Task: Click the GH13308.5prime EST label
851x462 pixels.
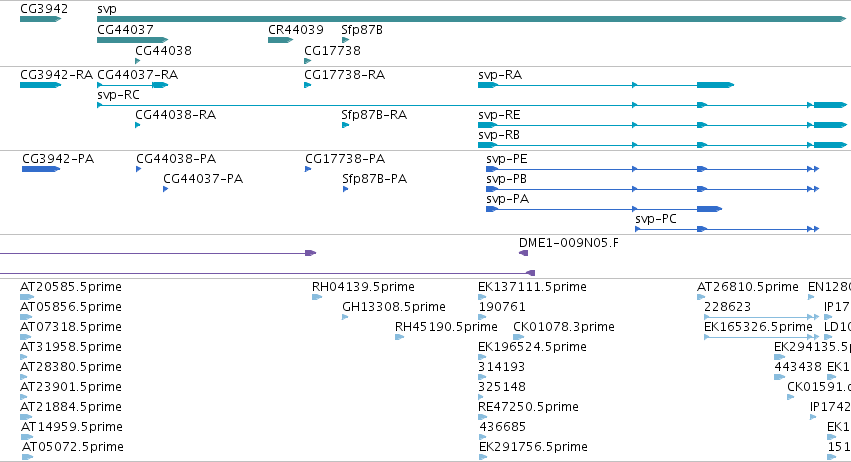Action: (394, 307)
